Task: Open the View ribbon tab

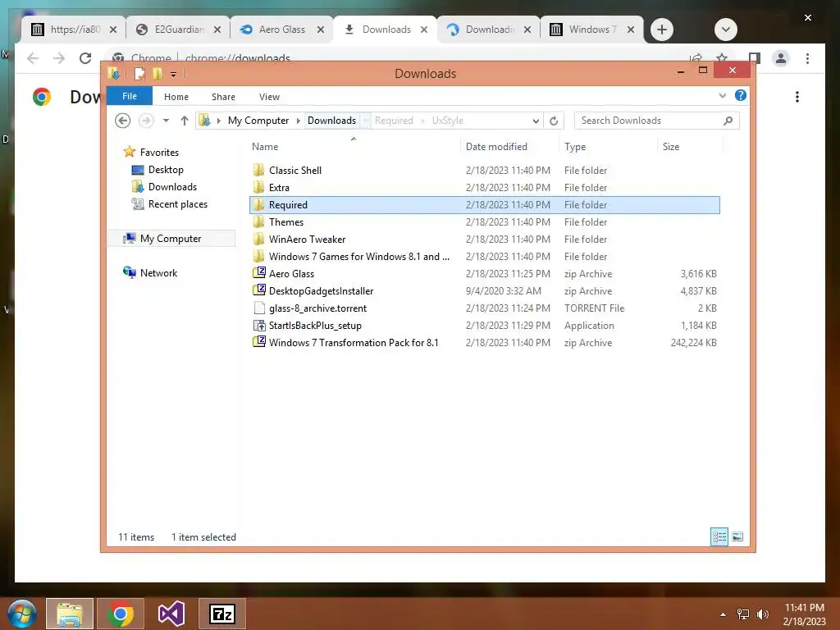Action: point(269,97)
